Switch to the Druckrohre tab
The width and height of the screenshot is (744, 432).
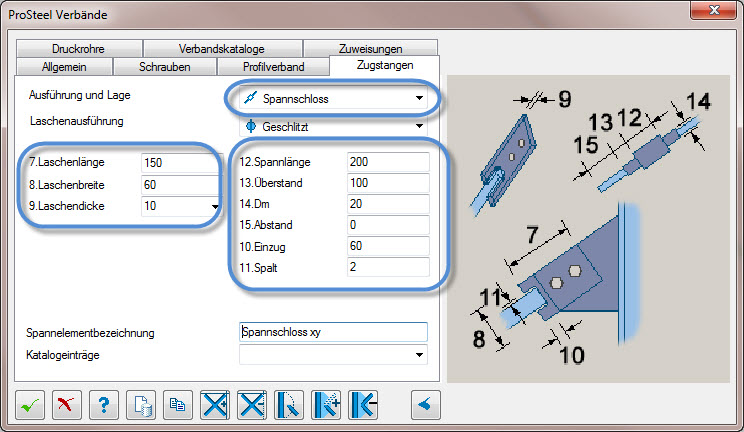(79, 48)
